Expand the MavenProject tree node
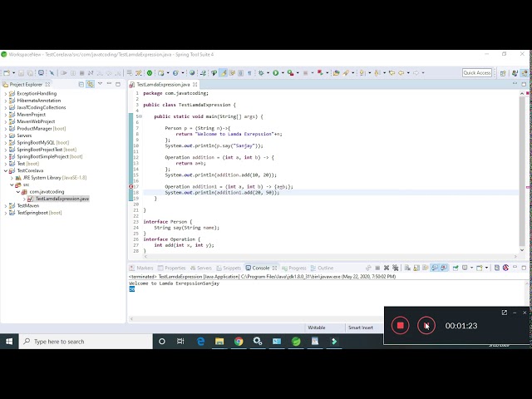 pyautogui.click(x=6, y=115)
